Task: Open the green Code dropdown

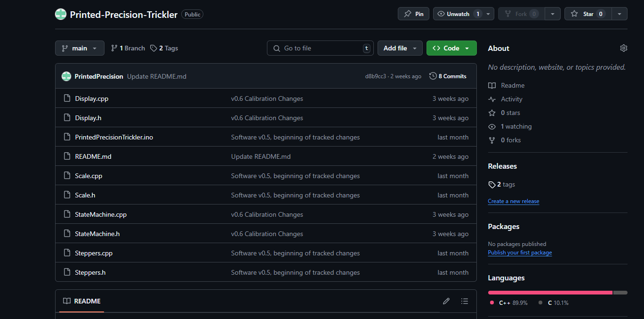Action: (451, 48)
